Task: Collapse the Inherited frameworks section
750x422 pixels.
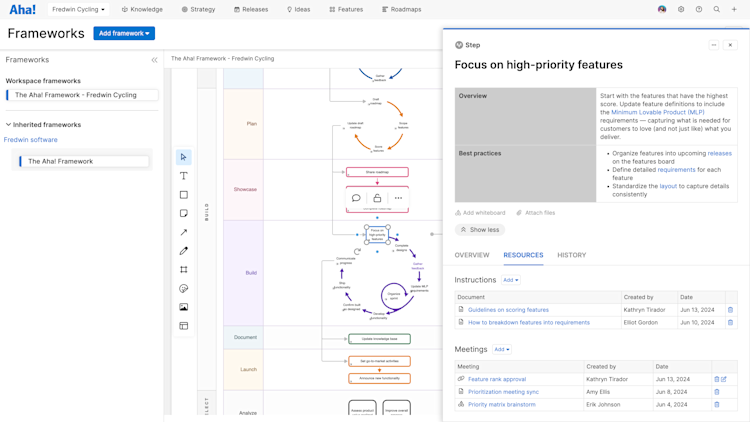Action: pos(8,124)
